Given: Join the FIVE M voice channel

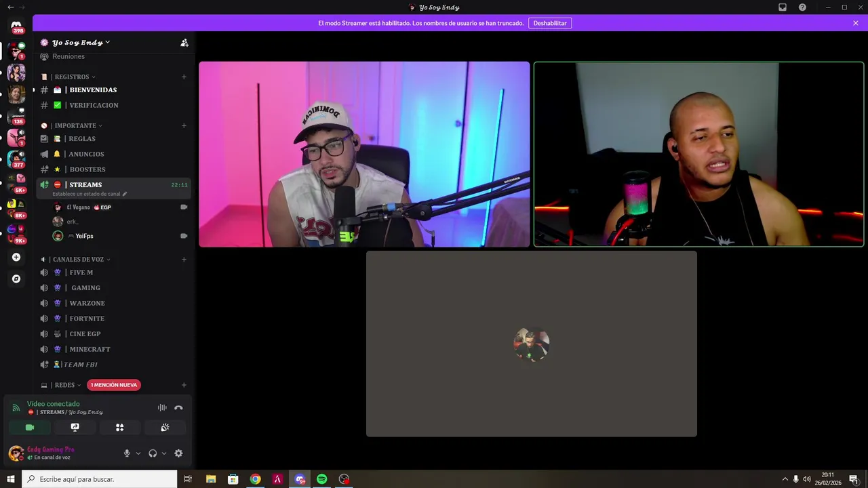Looking at the screenshot, I should (113, 272).
